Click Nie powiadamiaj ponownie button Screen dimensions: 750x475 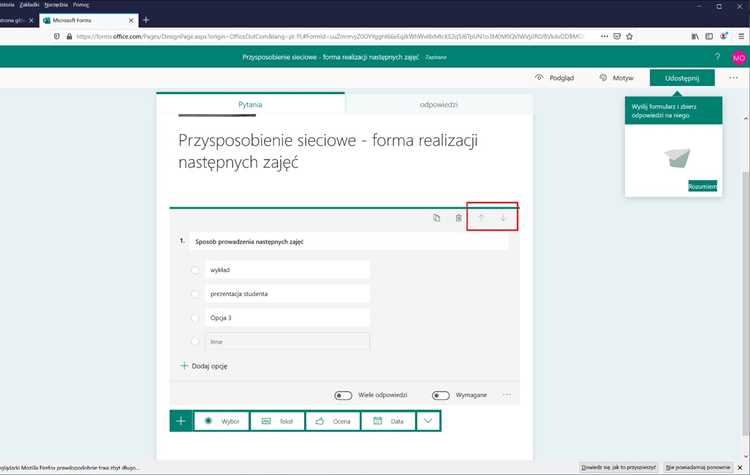698,467
